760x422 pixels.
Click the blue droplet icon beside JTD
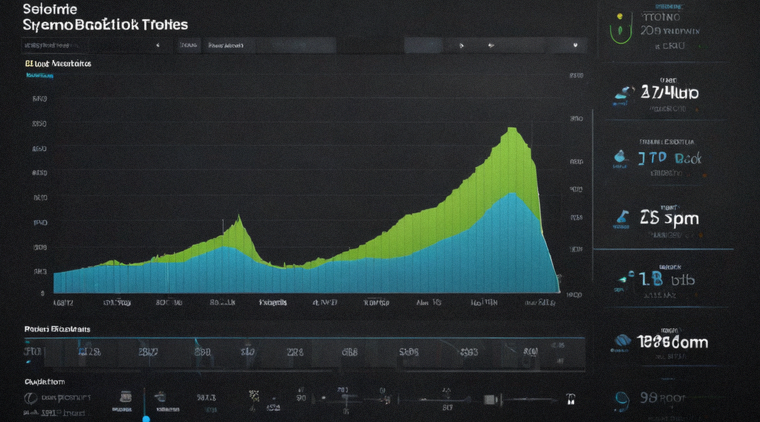(620, 157)
